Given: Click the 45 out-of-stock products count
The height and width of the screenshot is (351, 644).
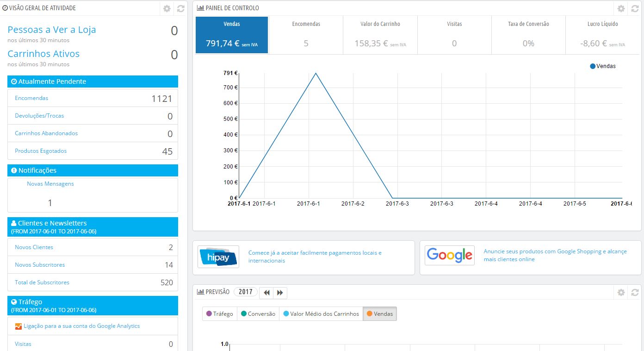Looking at the screenshot, I should coord(167,151).
